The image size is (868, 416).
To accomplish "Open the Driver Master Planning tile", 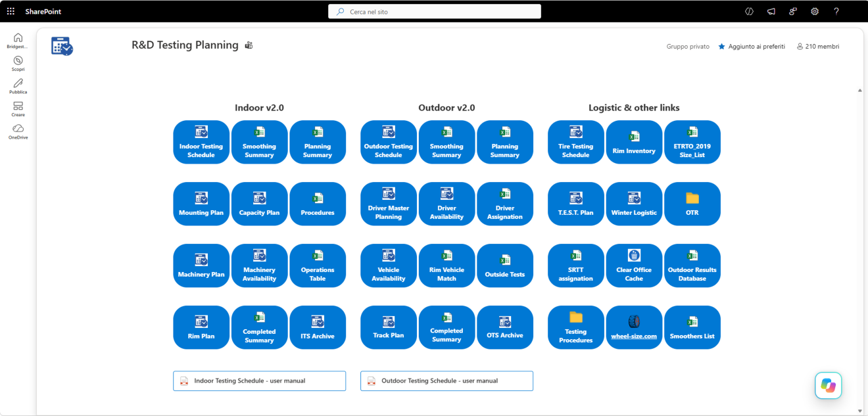I will (x=389, y=204).
